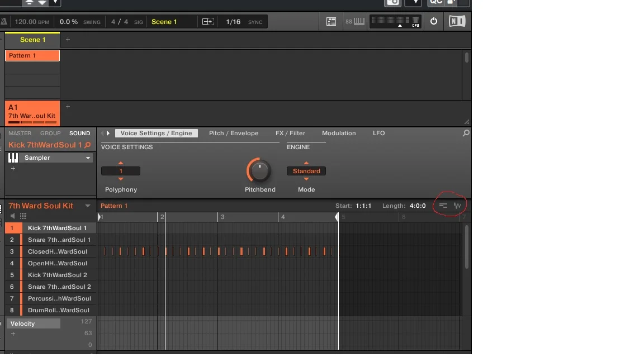This screenshot has width=644, height=362.
Task: Open the Mixer view icon
Action: click(x=331, y=22)
